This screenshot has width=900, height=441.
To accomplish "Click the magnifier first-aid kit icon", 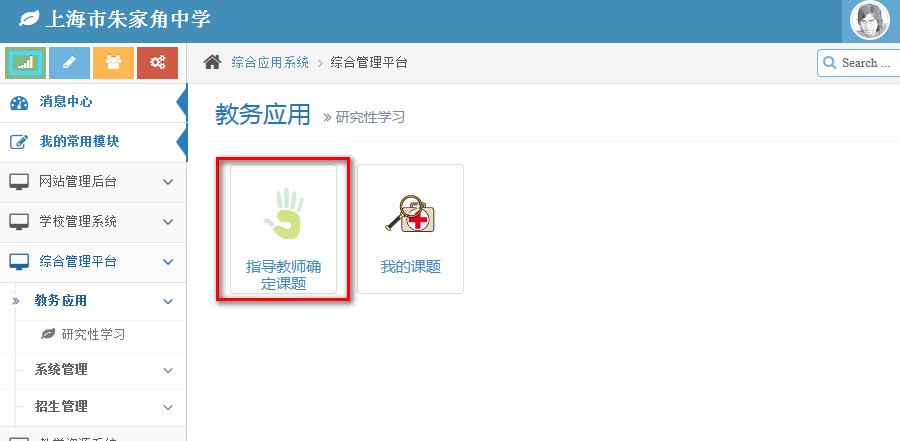I will coord(410,214).
